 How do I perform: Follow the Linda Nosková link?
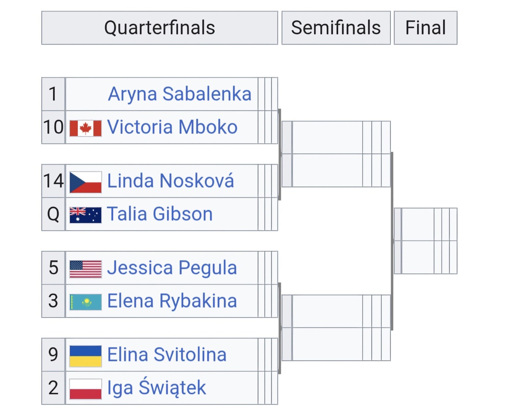point(171,181)
